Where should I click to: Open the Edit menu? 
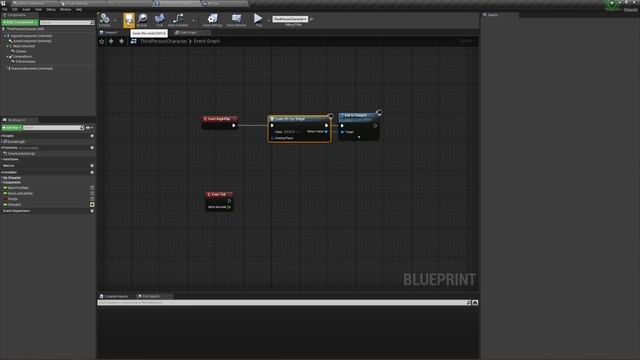(15, 9)
